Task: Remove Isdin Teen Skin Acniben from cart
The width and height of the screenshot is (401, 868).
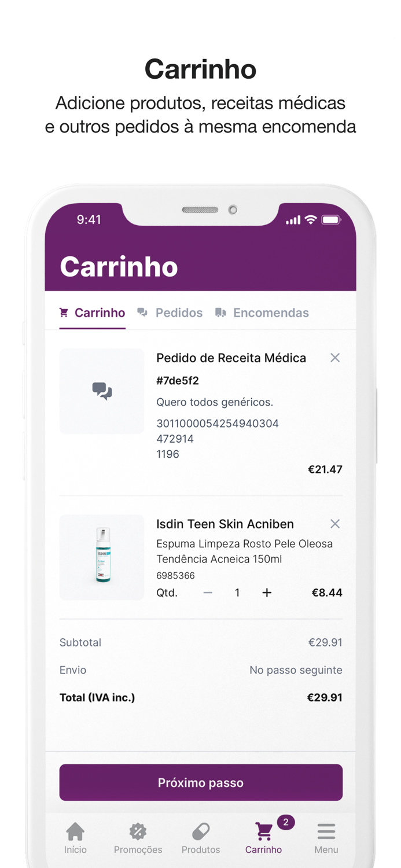Action: tap(335, 524)
